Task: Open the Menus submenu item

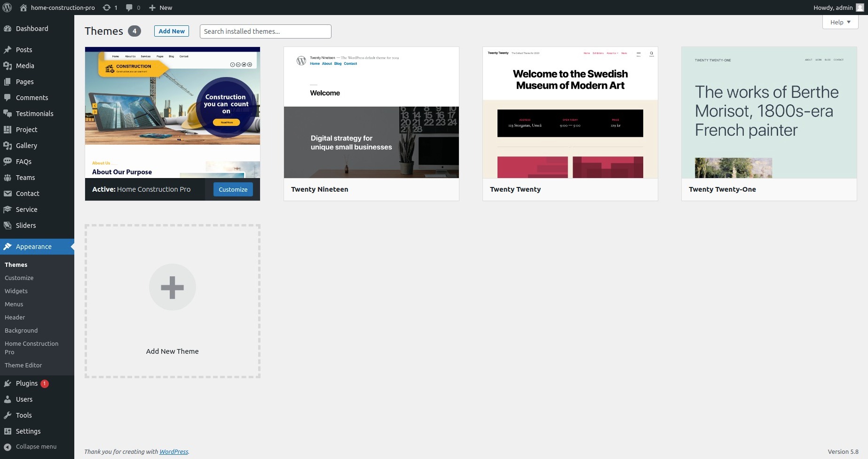Action: [x=14, y=304]
